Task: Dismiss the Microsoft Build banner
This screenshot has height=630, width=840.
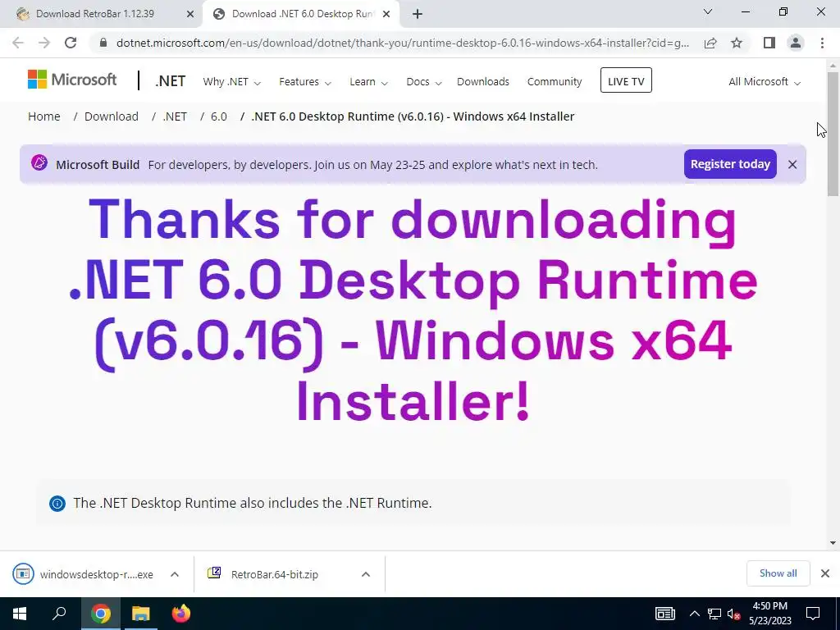Action: click(x=792, y=164)
